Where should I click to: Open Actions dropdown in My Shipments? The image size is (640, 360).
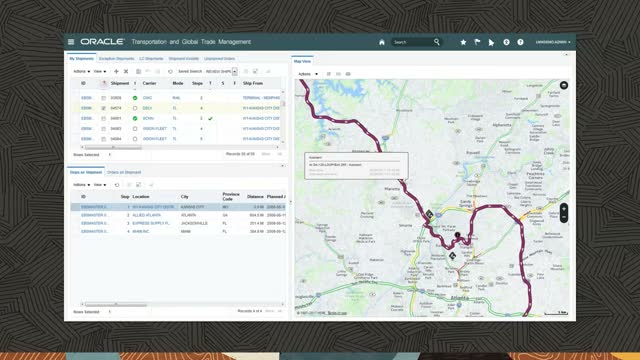tap(82, 71)
